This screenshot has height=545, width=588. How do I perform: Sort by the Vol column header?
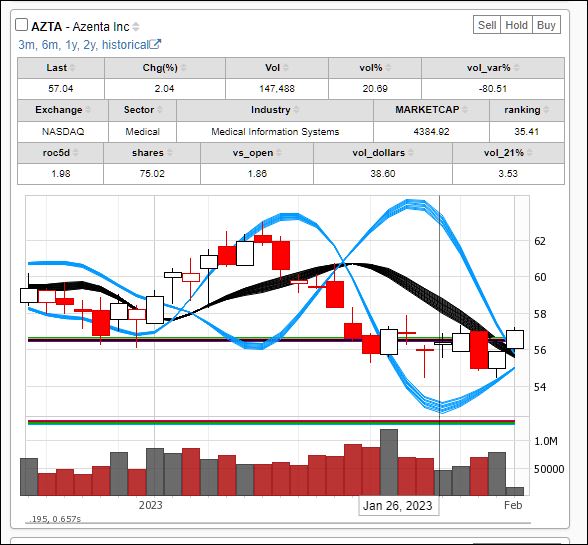click(277, 68)
